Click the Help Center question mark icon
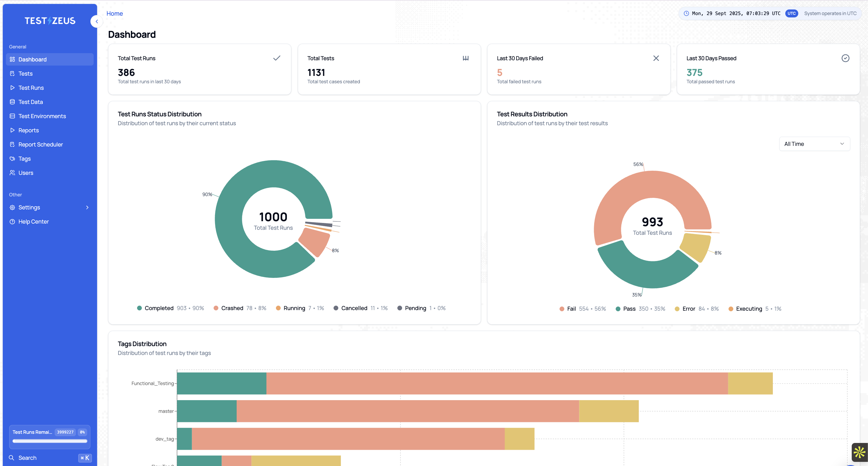Image resolution: width=868 pixels, height=466 pixels. coord(12,221)
